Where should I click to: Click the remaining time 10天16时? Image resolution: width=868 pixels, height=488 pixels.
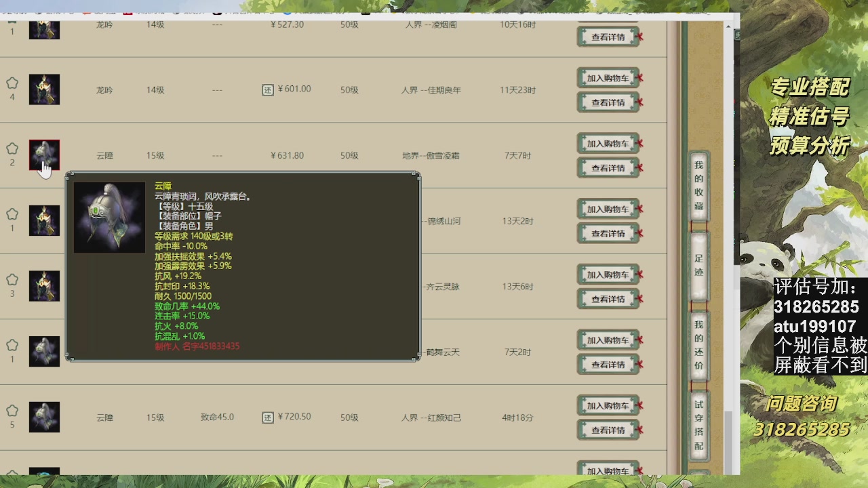click(517, 24)
